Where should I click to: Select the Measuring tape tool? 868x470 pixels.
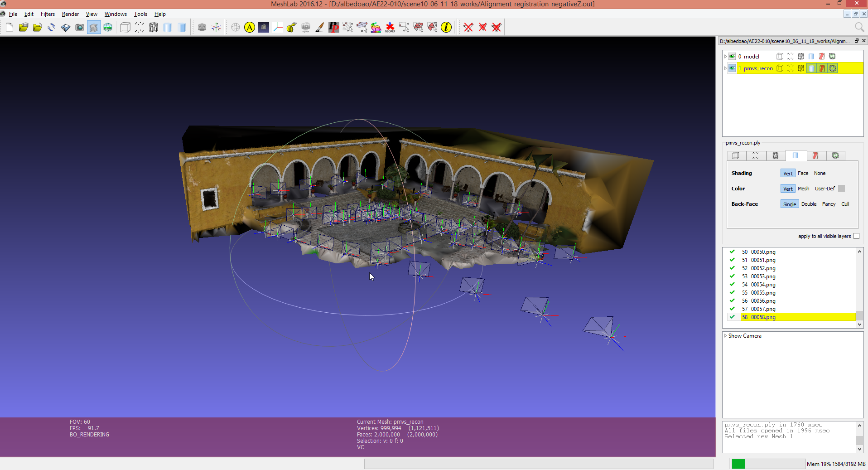[x=291, y=28]
